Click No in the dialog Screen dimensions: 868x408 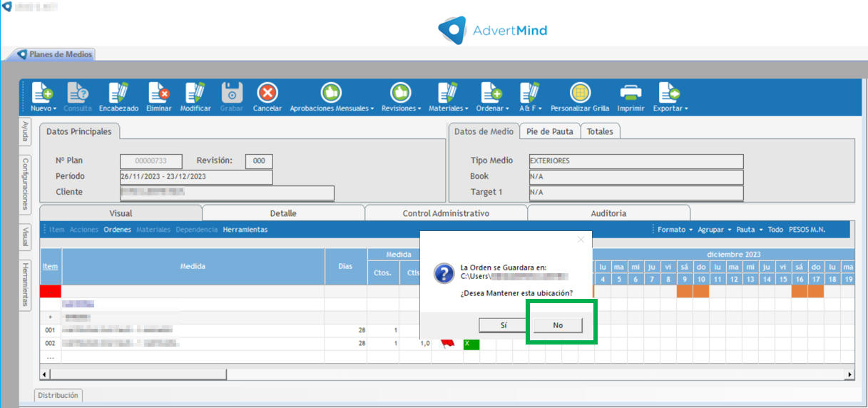pos(558,325)
